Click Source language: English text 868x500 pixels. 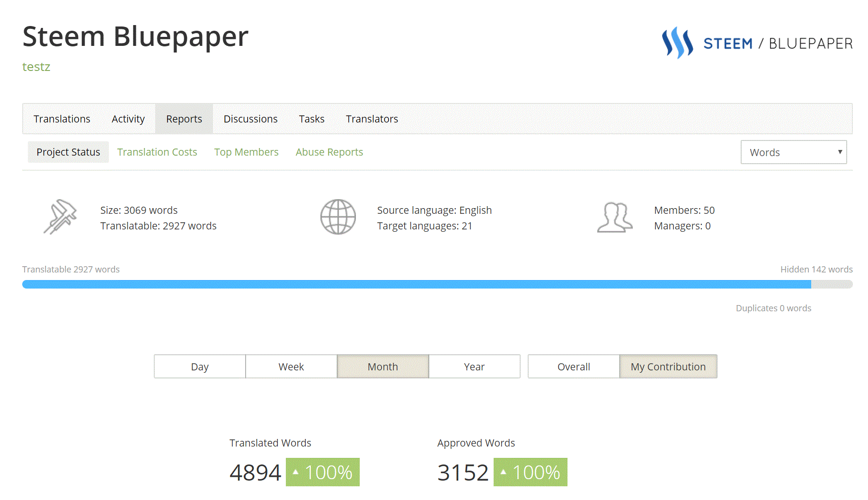click(x=434, y=210)
